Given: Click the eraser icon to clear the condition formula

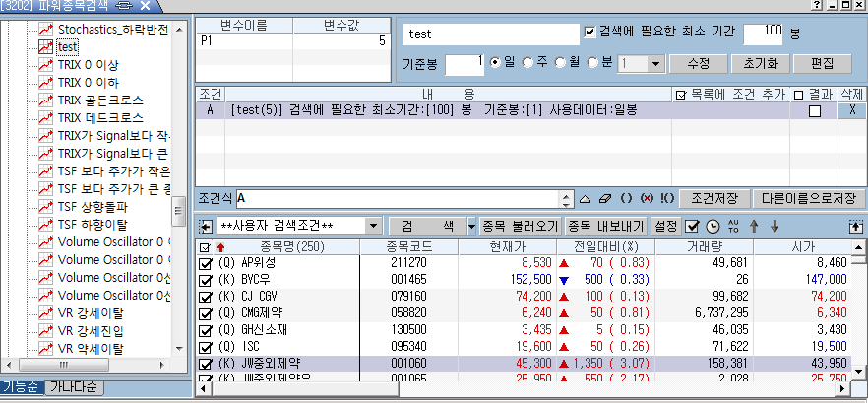Looking at the screenshot, I should pos(605,198).
